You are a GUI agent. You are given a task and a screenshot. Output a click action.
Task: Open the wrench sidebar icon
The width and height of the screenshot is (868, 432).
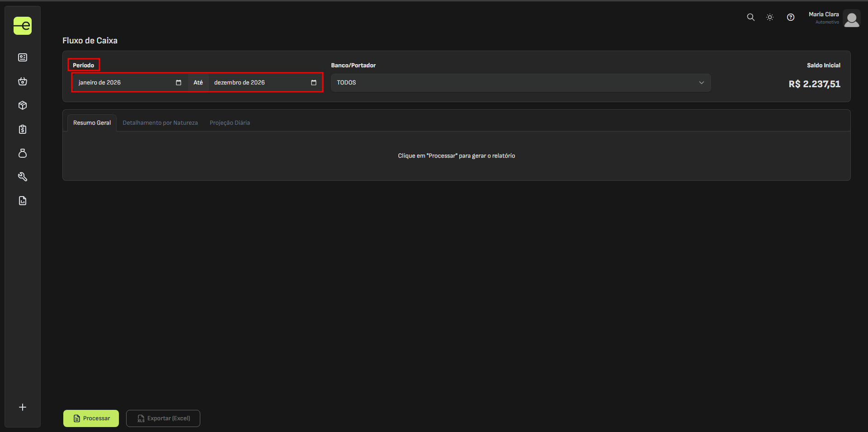23,177
